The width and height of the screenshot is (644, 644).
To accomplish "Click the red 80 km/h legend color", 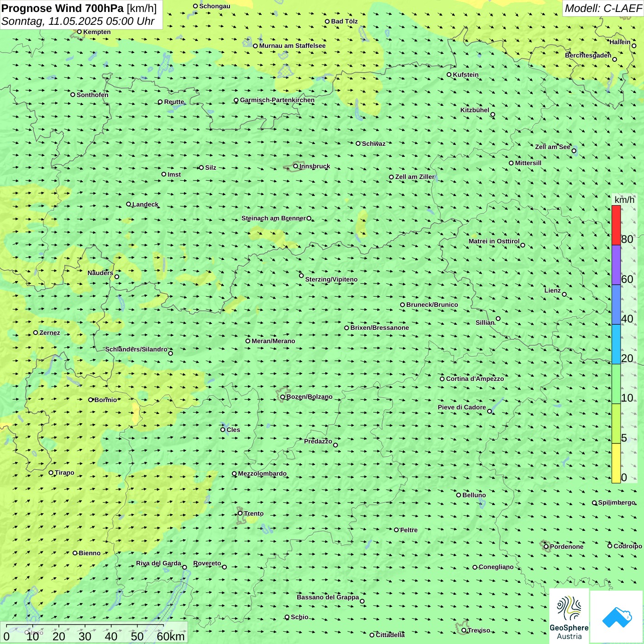I will coord(616,225).
